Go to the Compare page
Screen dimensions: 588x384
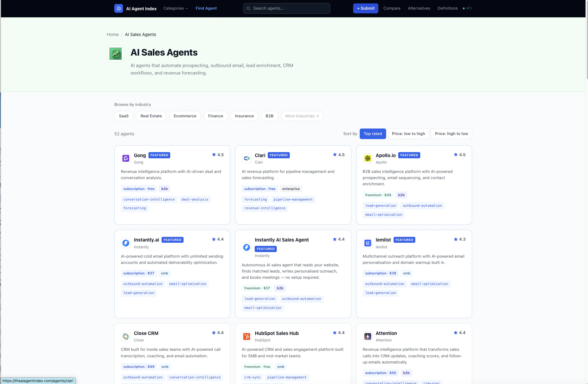391,8
